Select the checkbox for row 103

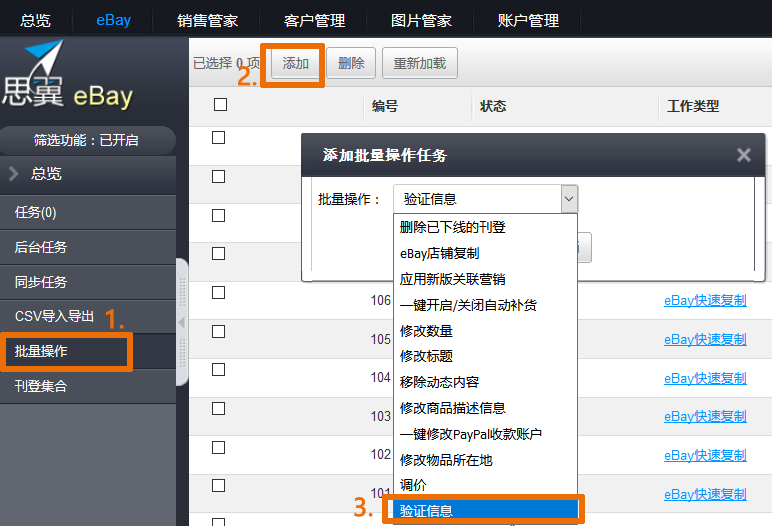pyautogui.click(x=219, y=408)
